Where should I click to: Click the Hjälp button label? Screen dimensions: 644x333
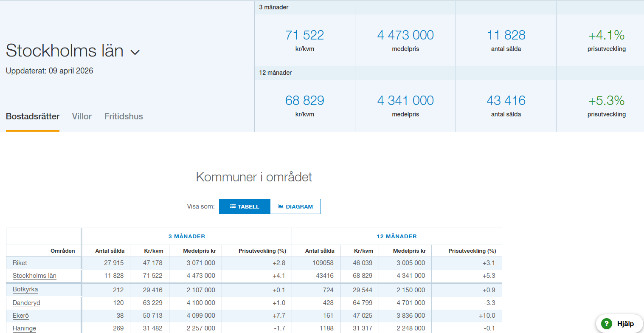(625, 324)
